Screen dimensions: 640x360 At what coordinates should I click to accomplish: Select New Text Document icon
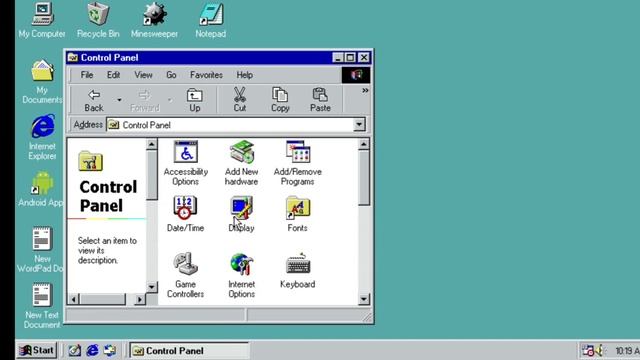pos(42,306)
